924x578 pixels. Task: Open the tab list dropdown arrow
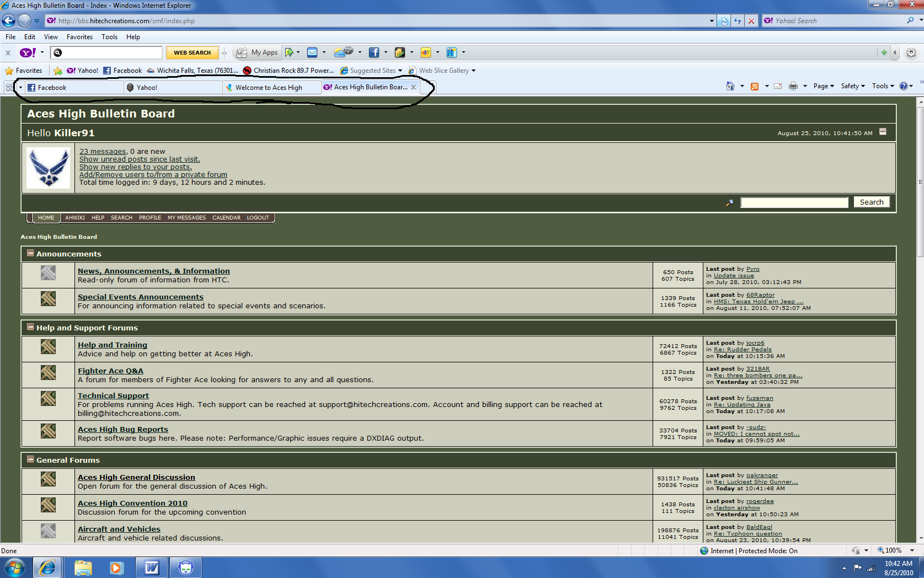pos(20,87)
